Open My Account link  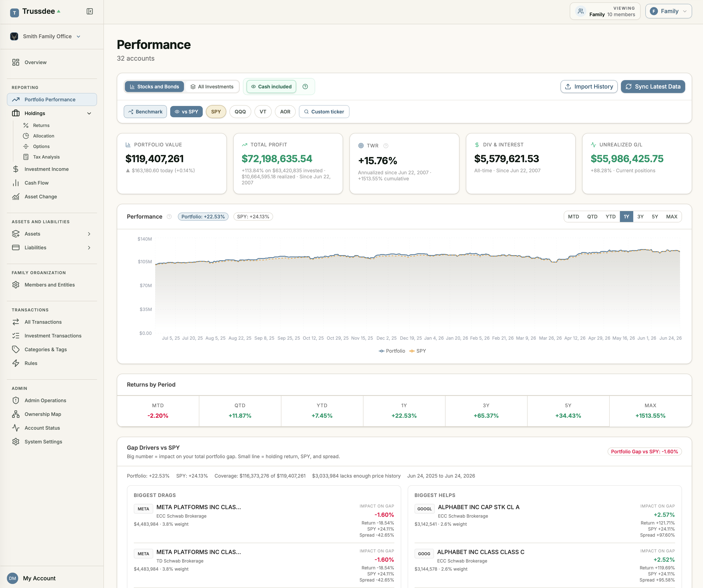click(x=39, y=578)
